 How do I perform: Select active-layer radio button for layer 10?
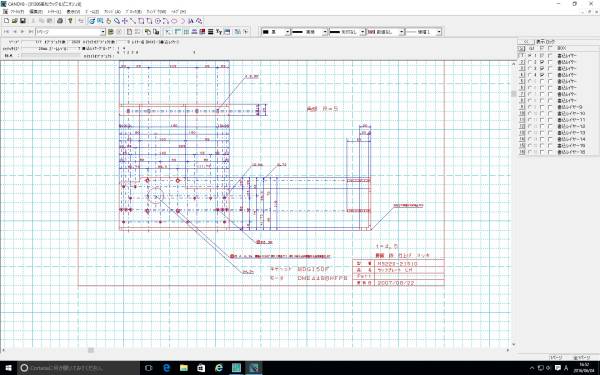click(x=530, y=114)
